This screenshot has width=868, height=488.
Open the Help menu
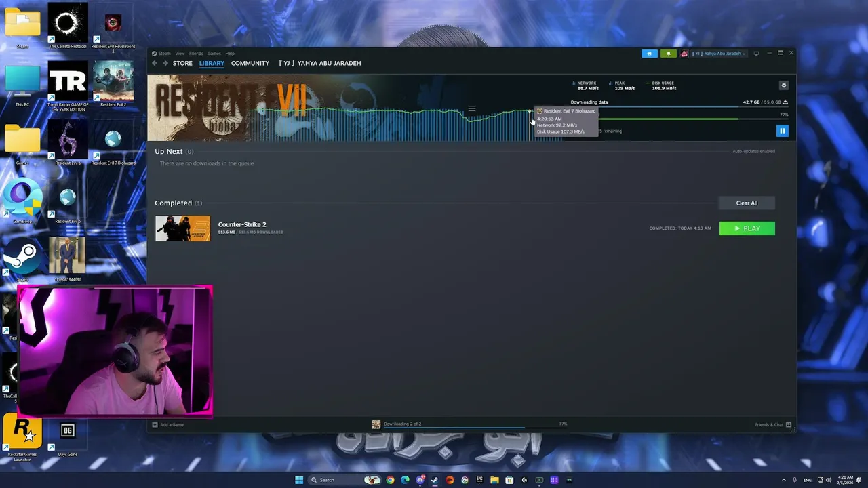230,54
